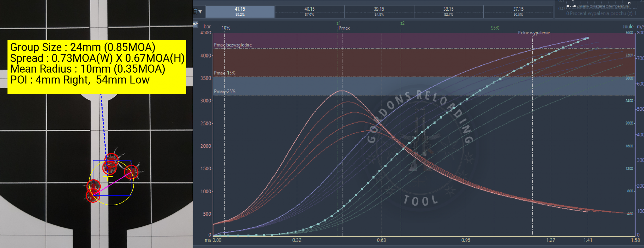Click the list icon left of charge tabs

click(195, 12)
